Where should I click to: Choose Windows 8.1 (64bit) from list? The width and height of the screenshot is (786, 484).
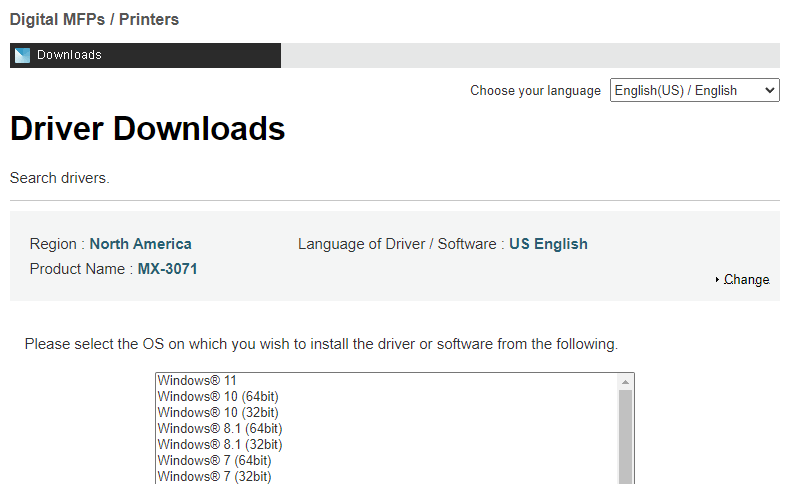click(x=387, y=428)
